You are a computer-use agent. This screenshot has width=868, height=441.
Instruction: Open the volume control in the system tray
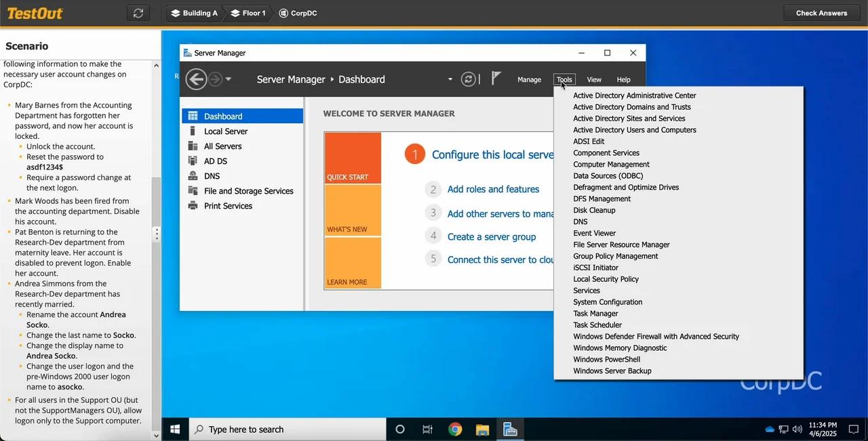click(795, 429)
